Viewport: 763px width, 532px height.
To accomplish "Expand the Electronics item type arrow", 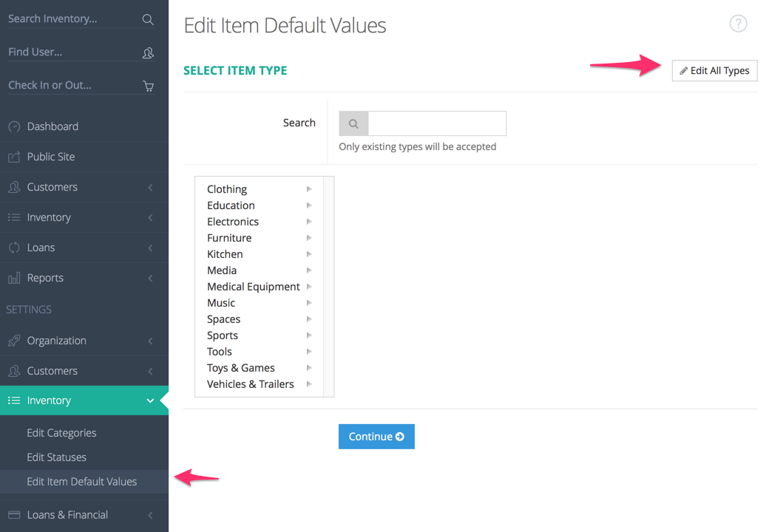I will (x=309, y=222).
